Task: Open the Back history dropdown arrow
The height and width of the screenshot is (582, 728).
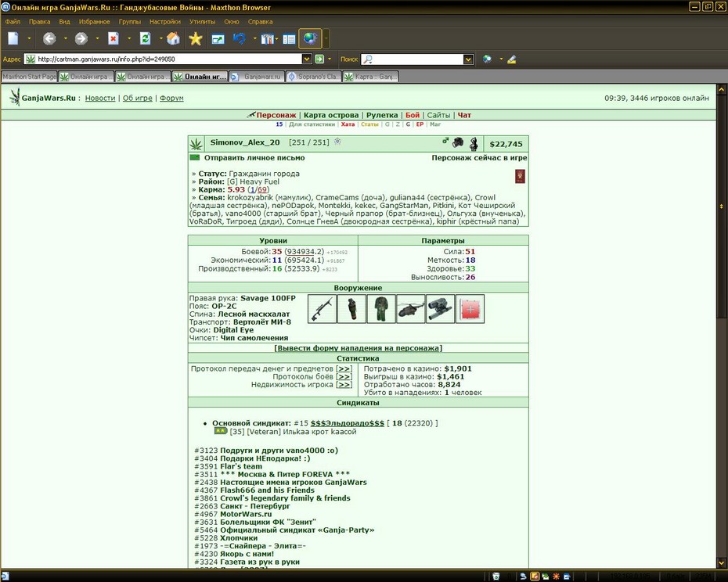Action: [x=66, y=38]
